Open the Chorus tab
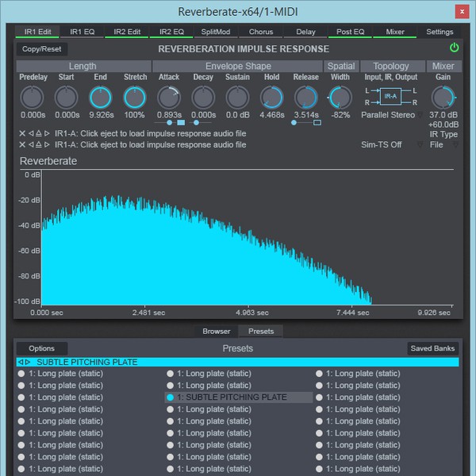 261,32
